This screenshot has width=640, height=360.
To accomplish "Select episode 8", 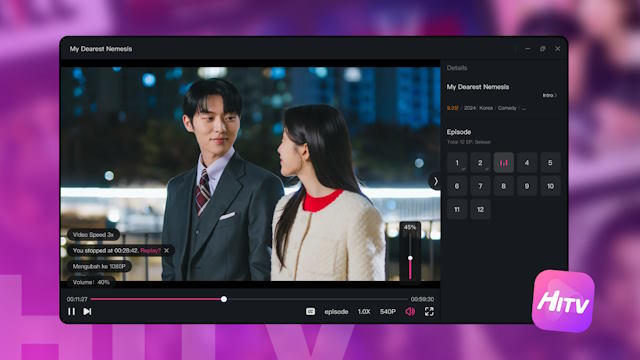I will click(x=504, y=186).
